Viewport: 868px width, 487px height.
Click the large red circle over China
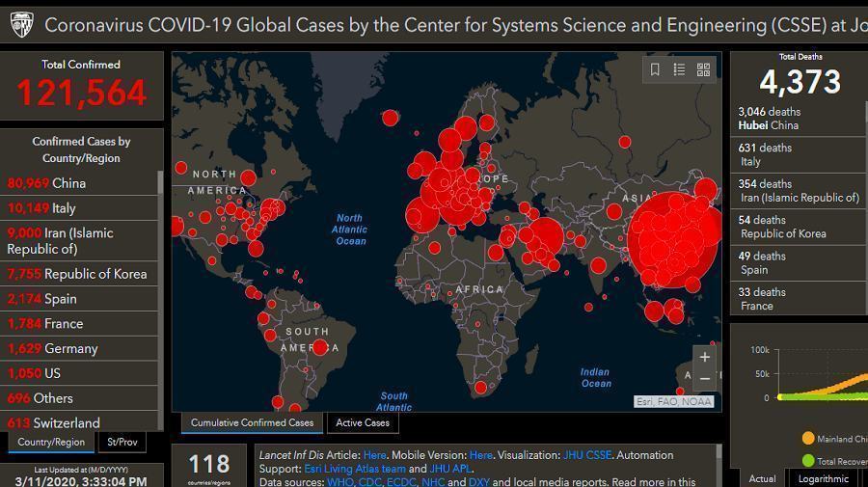click(x=673, y=239)
